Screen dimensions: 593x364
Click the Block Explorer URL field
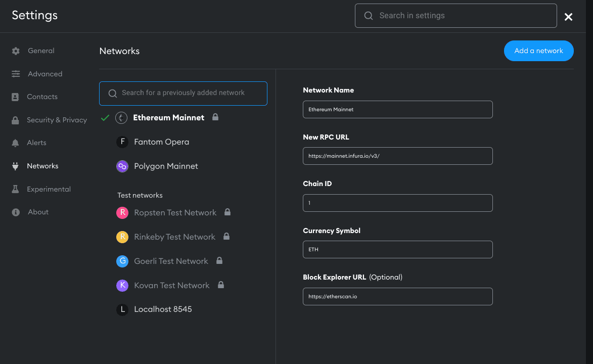(397, 297)
